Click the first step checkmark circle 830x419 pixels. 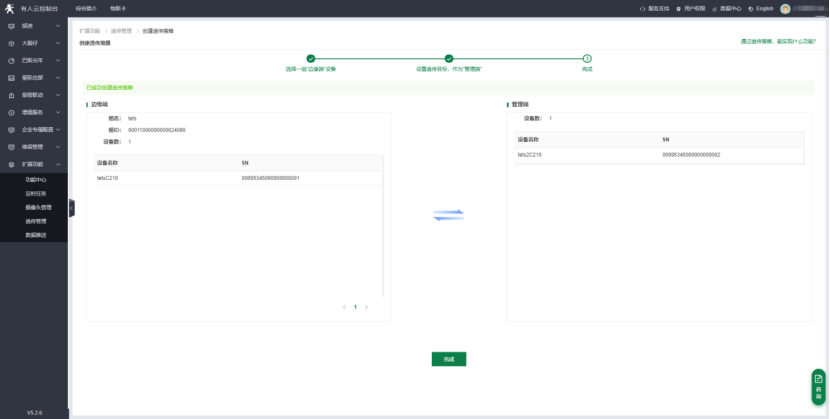click(311, 59)
